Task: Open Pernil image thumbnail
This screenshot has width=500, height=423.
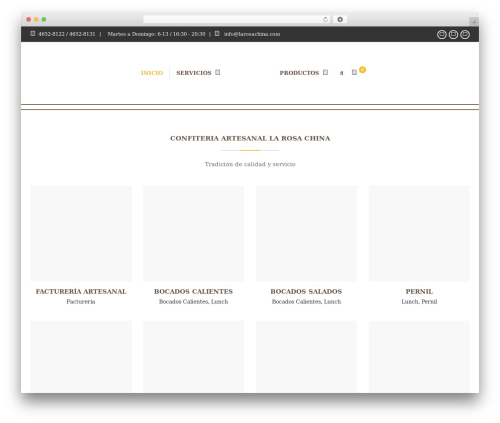Action: pos(419,233)
